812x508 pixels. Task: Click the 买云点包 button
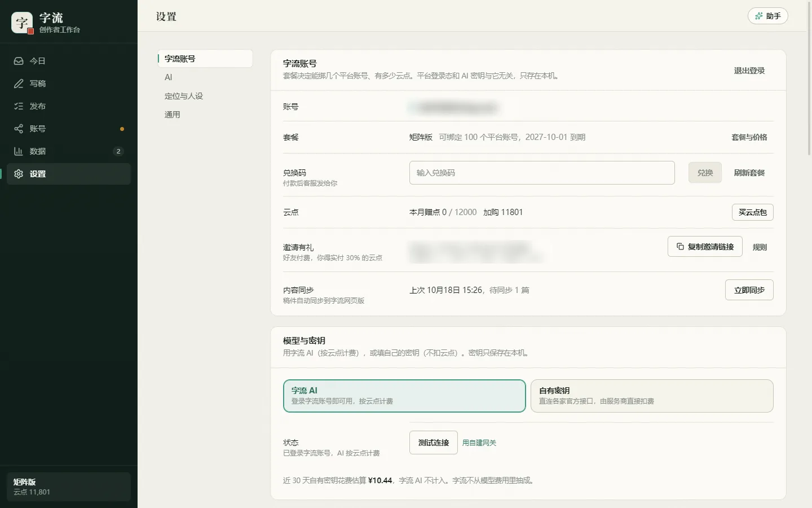click(x=753, y=212)
